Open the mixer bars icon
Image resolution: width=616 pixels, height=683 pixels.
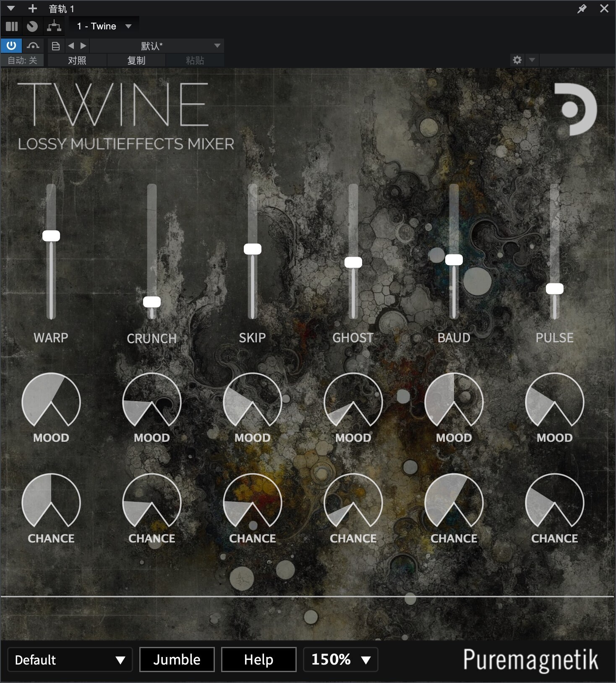click(x=12, y=26)
